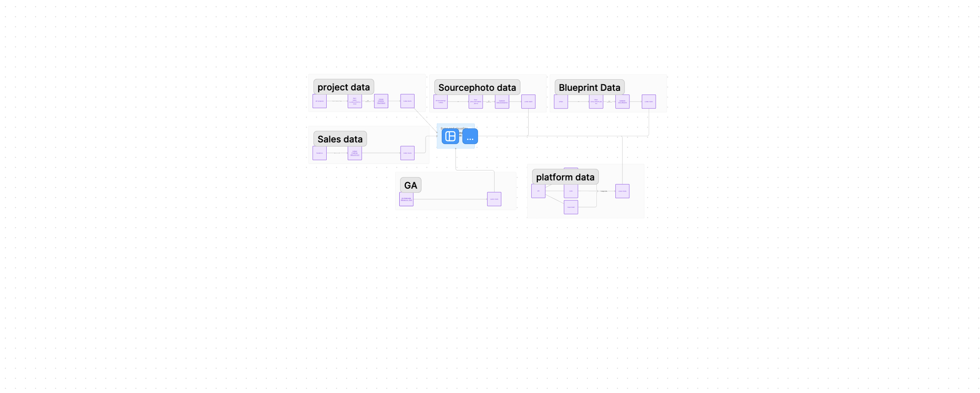Click the project data section label
The width and height of the screenshot is (980, 393).
[x=344, y=87]
